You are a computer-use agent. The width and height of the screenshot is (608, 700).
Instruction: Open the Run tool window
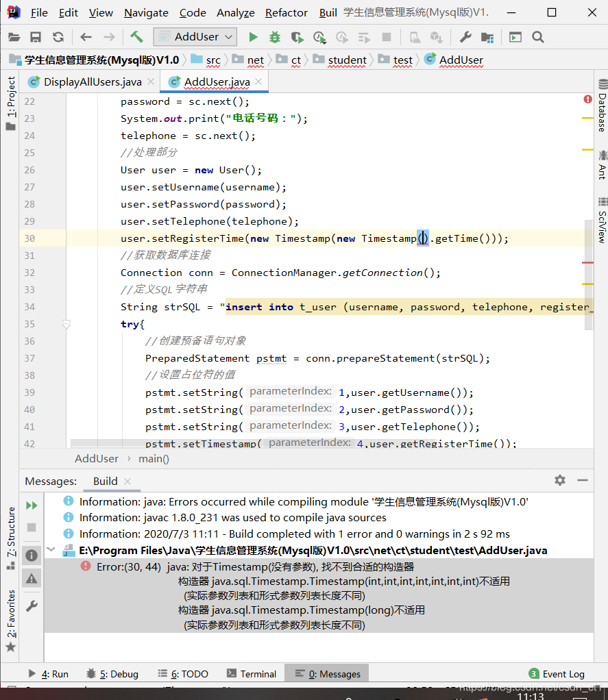pyautogui.click(x=48, y=674)
